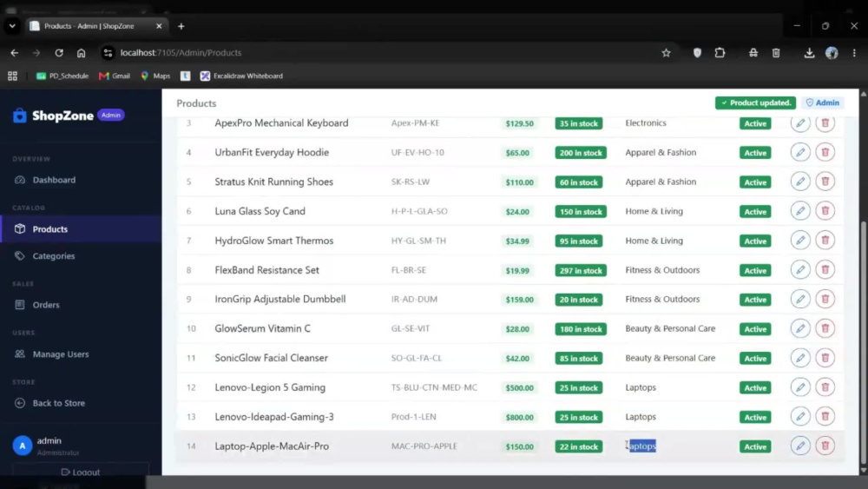Click pencil icon for Stratus Knit Running Shoes

click(800, 182)
